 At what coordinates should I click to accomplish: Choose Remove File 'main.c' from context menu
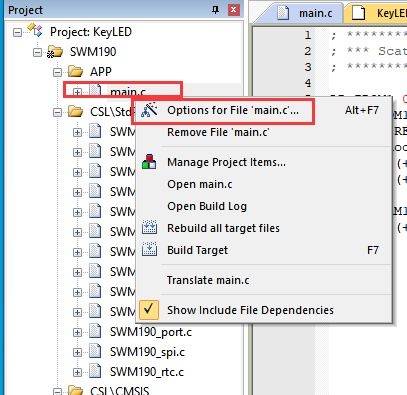pos(263,132)
